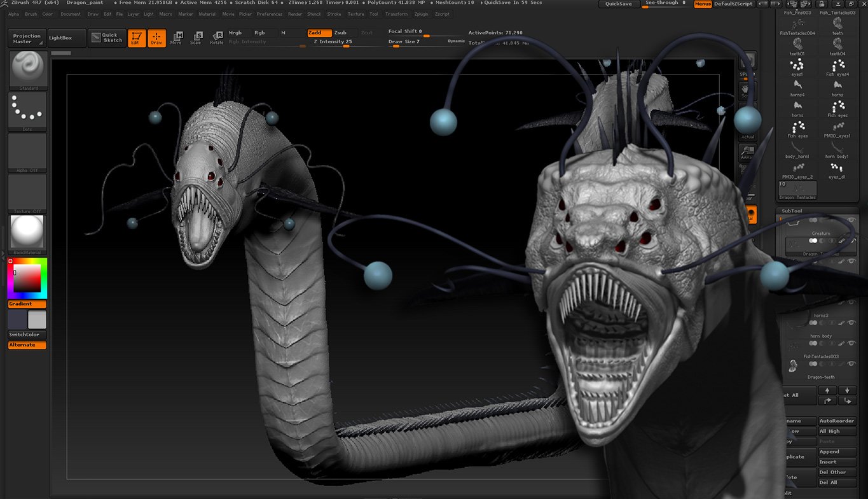Click the QuickSave button
Screen dimensions: 868x499
tap(619, 4)
